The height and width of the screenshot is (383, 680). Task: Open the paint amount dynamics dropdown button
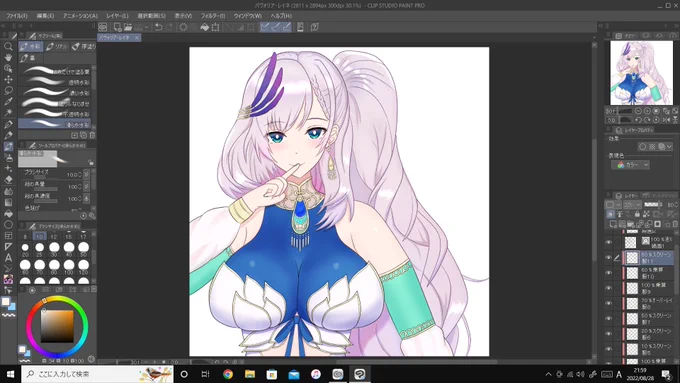(86, 187)
